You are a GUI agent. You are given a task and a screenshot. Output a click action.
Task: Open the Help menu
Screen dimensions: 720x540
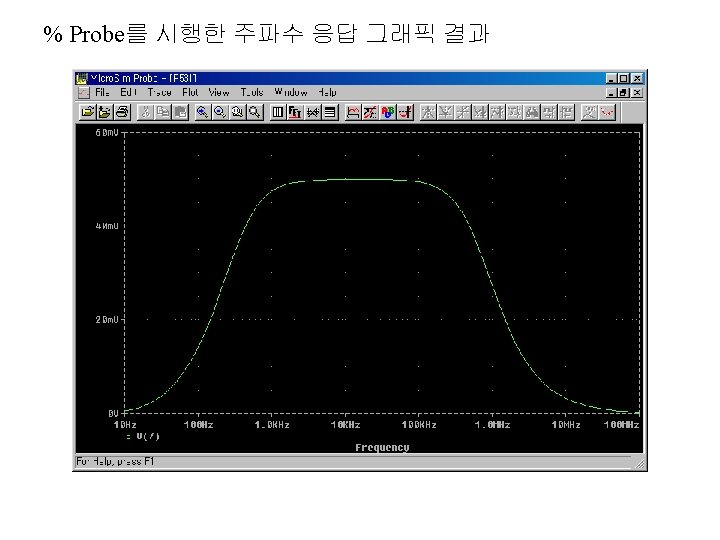[x=327, y=92]
